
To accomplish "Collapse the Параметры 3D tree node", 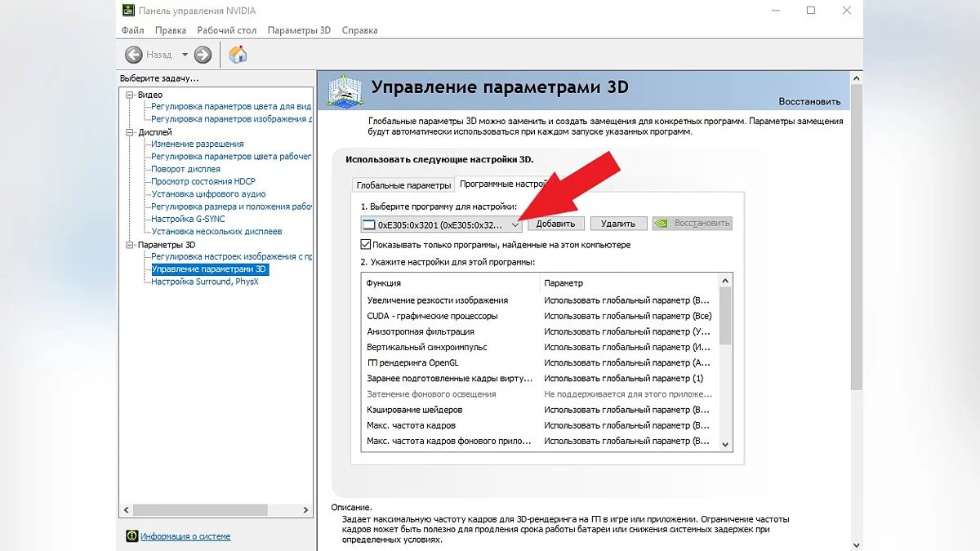I will pos(129,245).
